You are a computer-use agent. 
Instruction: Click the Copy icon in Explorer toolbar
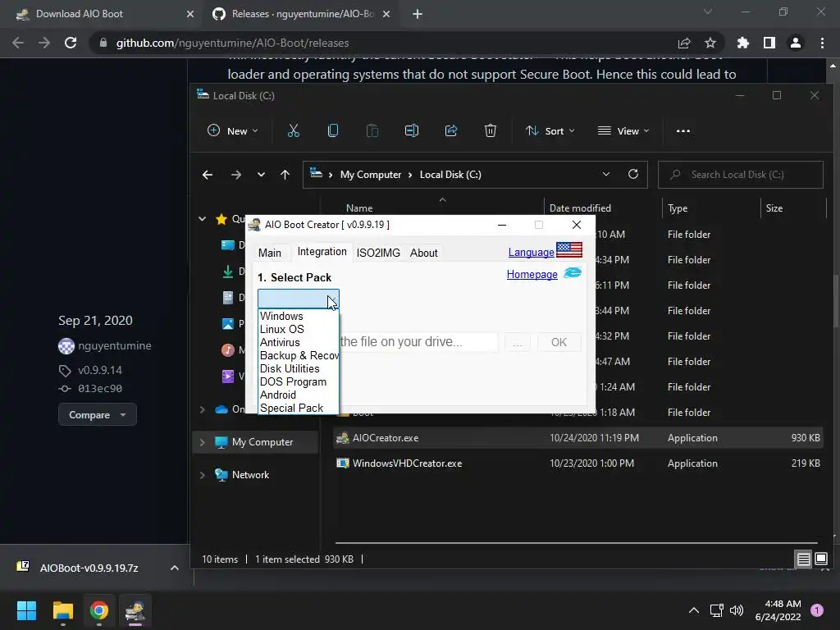click(x=333, y=130)
